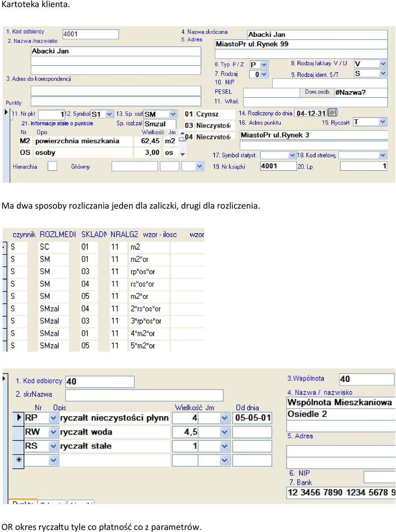Click the NIP input field in client form
This screenshot has width=396, height=532.
tap(330, 83)
